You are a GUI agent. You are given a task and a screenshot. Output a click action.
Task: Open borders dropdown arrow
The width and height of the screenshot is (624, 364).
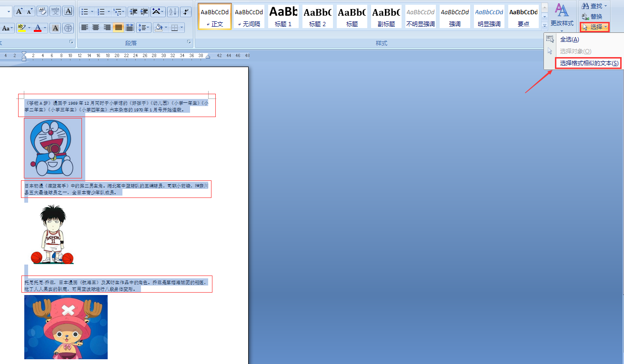coord(182,28)
